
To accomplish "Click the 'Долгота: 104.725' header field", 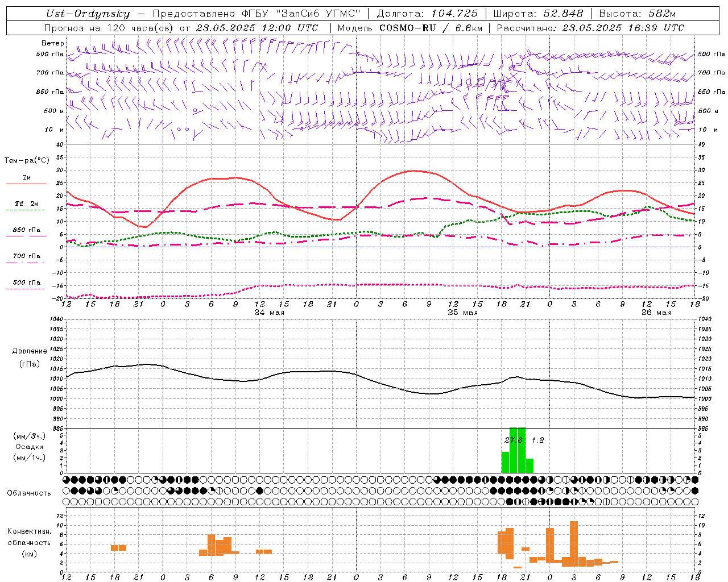I will point(427,14).
